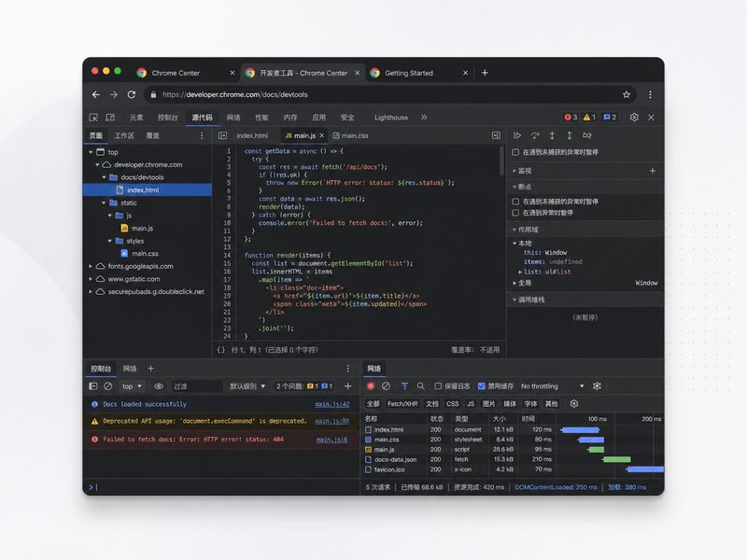Switch to the 元素 panel tab
The height and width of the screenshot is (560, 747).
136,118
